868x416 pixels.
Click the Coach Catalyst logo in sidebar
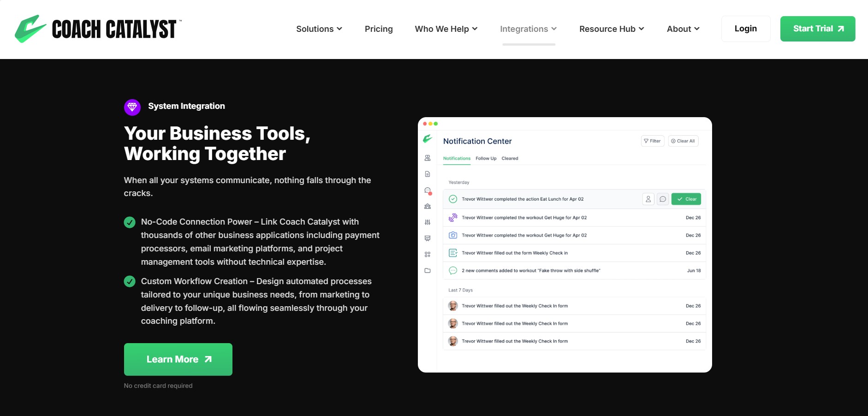[x=428, y=139]
